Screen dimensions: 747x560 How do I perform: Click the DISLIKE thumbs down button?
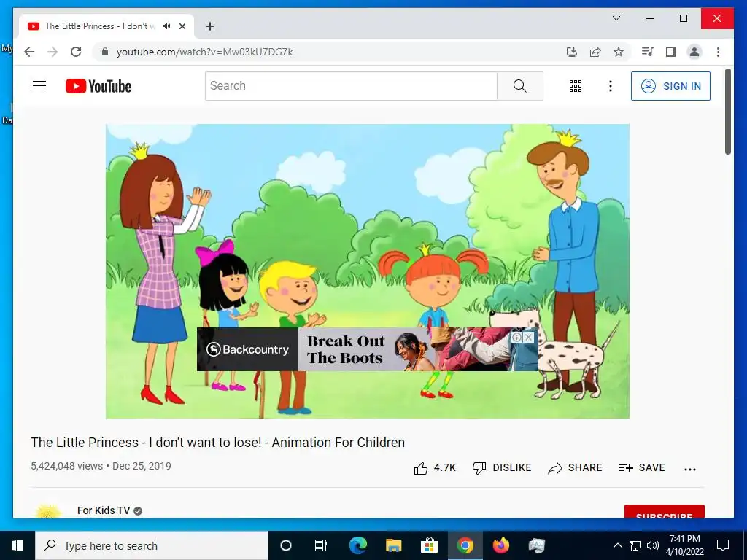coord(502,467)
